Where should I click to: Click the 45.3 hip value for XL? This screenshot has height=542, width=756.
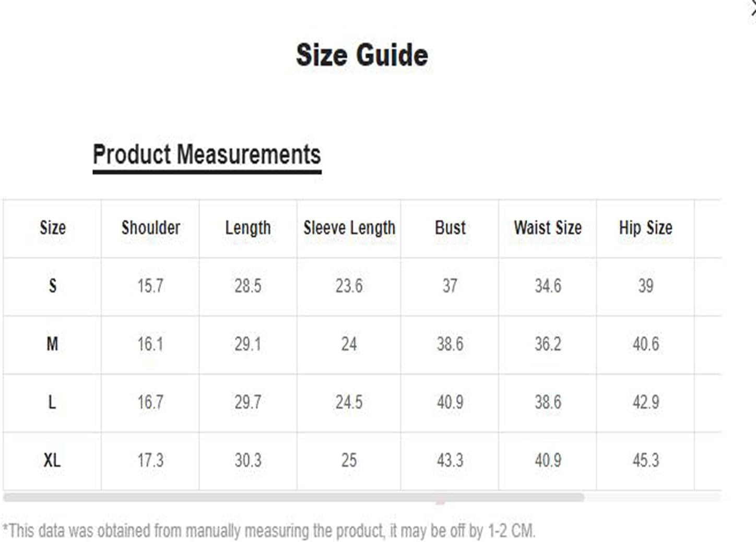(646, 461)
